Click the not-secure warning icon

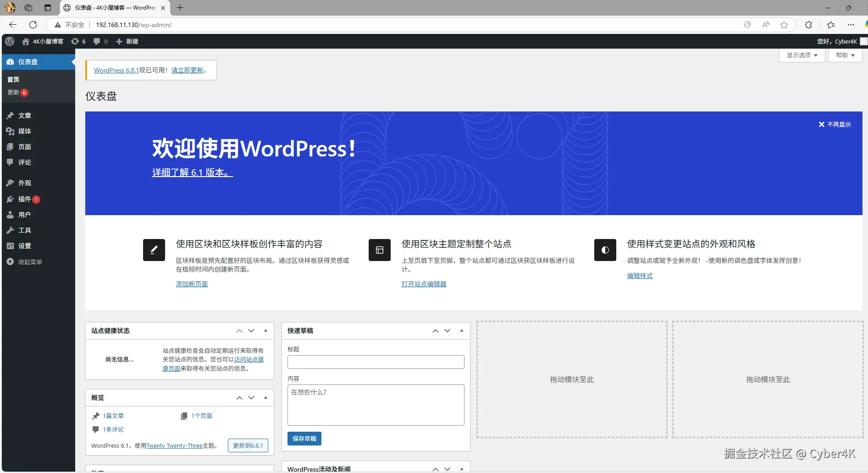point(58,25)
